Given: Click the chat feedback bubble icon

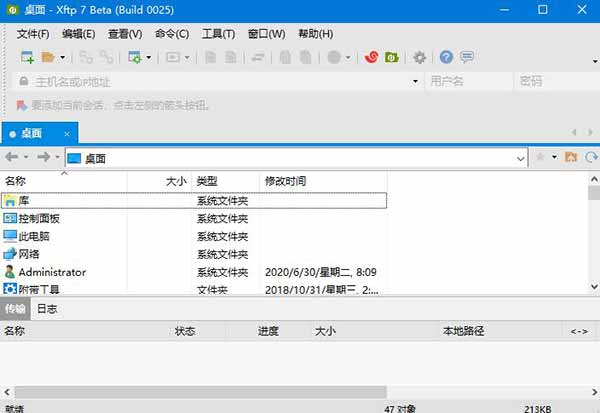Looking at the screenshot, I should [x=467, y=58].
